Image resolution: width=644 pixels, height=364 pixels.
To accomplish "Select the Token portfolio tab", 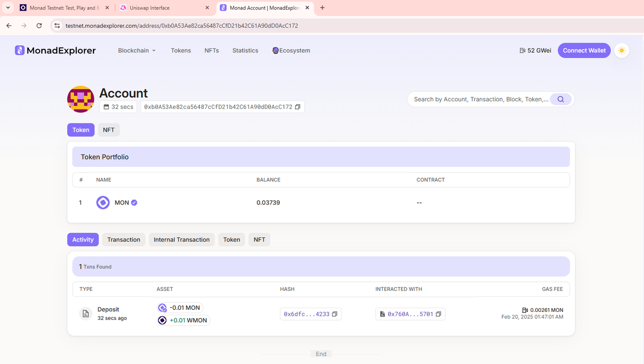I will tap(81, 130).
